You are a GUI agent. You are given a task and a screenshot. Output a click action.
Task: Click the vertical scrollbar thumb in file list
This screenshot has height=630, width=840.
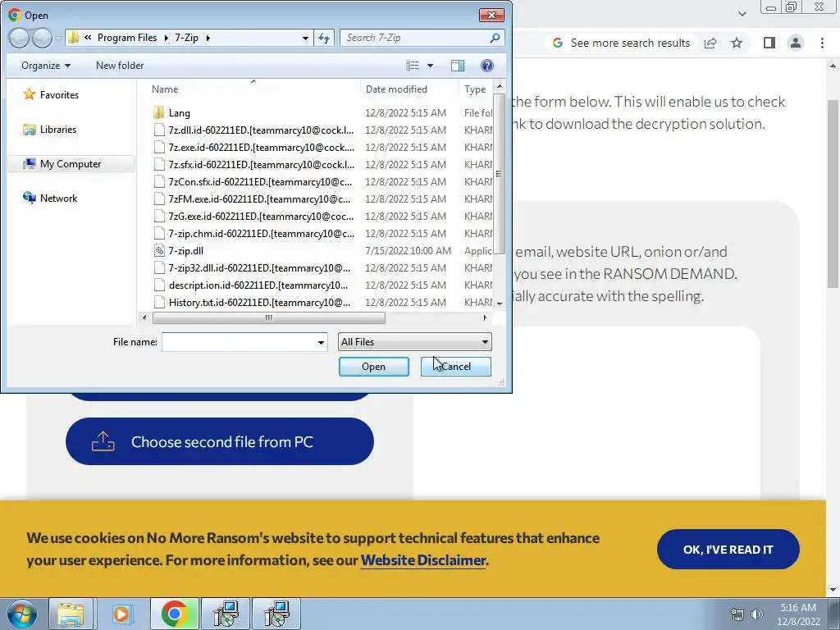(499, 174)
